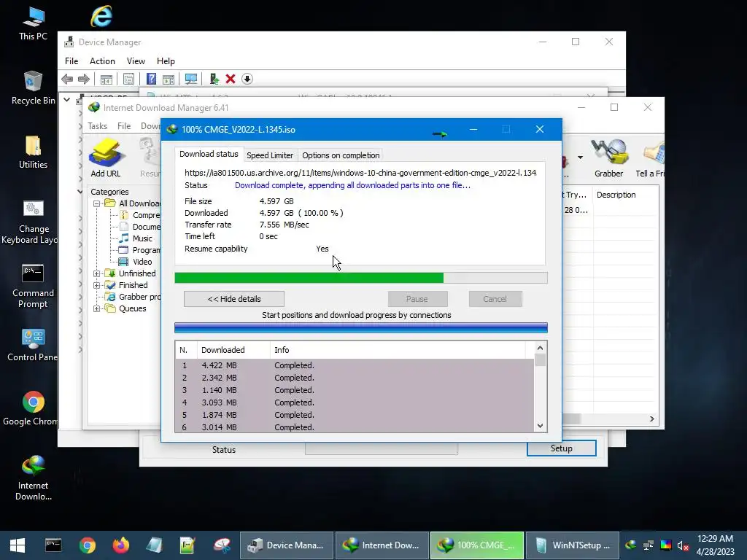Image resolution: width=747 pixels, height=560 pixels.
Task: Click Device Manager taskbar button
Action: (x=286, y=545)
